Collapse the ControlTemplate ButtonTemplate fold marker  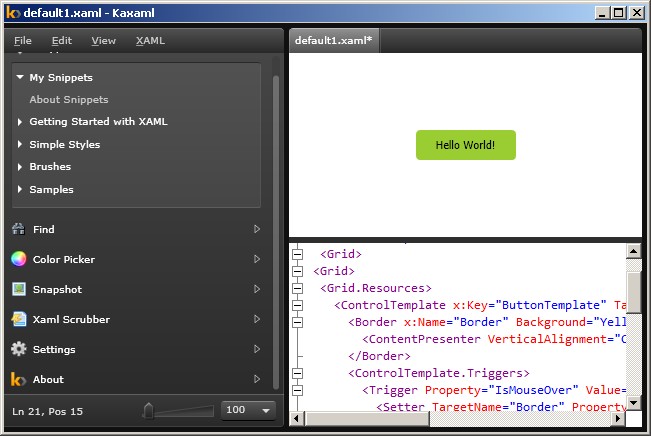click(x=297, y=305)
